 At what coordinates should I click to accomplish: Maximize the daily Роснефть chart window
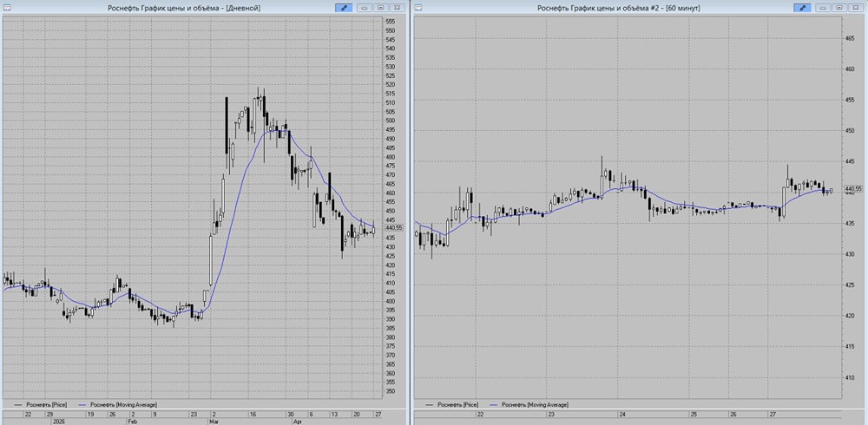(381, 7)
